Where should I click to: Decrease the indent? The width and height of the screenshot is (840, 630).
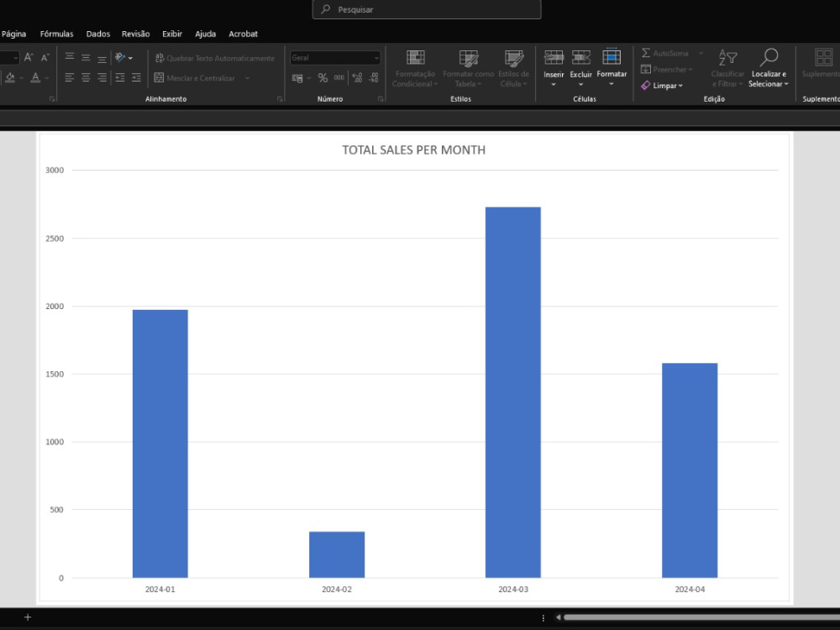(120, 77)
